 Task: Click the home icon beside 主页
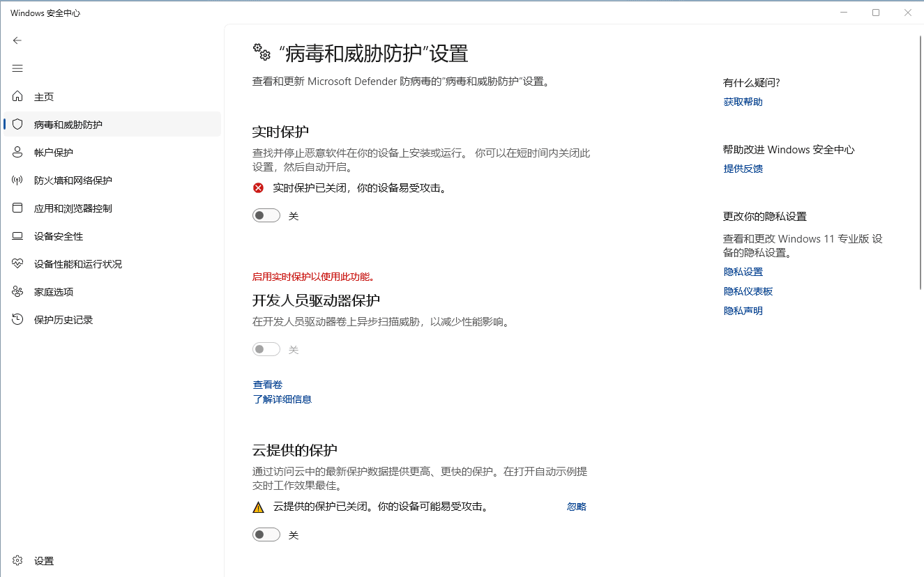click(17, 96)
